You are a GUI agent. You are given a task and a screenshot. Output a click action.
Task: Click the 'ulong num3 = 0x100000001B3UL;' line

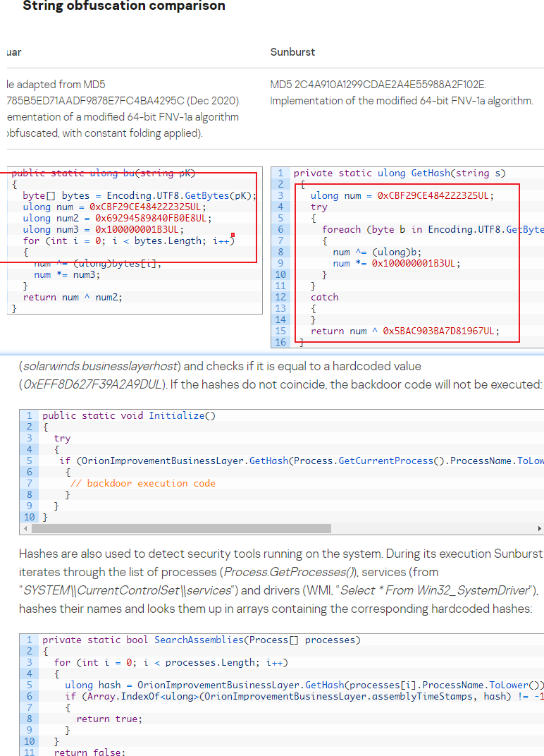pos(103,229)
